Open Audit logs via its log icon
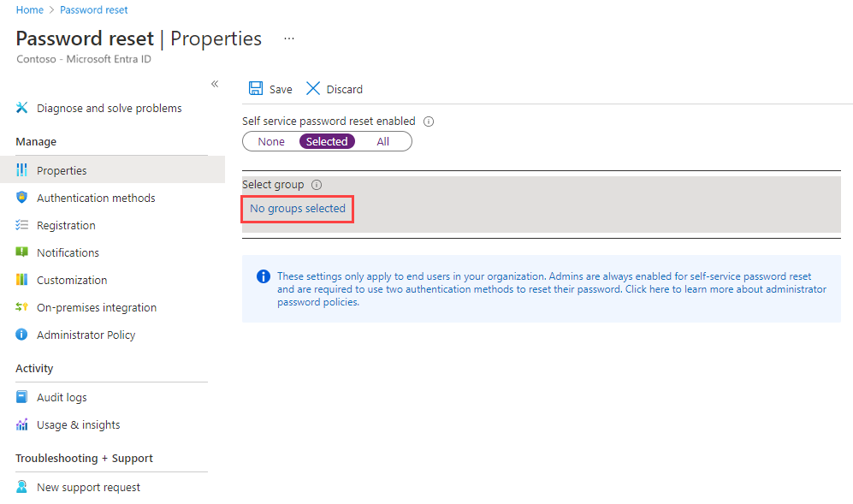 (x=21, y=397)
